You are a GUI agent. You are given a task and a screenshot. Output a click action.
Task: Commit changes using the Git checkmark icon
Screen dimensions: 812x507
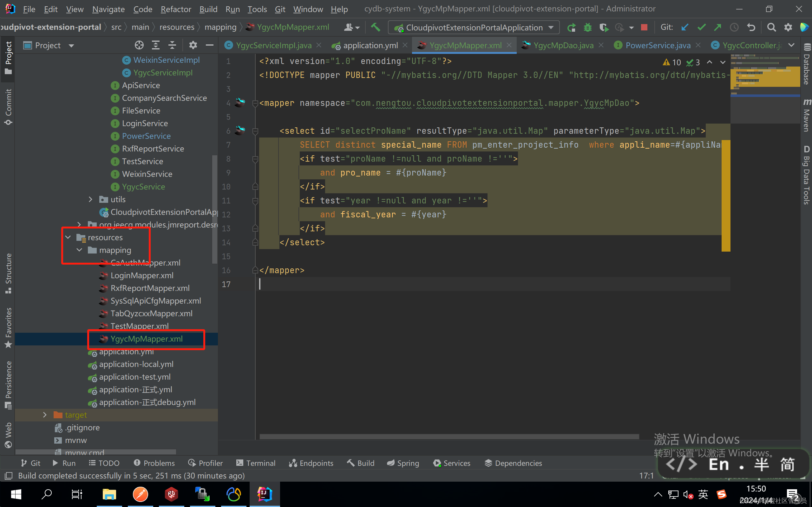(701, 28)
